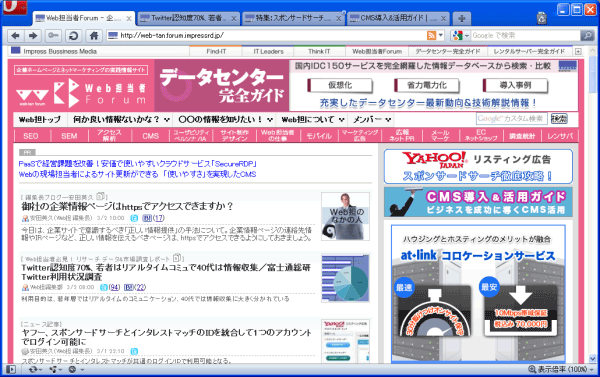
Task: Go forward with the Forward arrow
Action: [33, 36]
